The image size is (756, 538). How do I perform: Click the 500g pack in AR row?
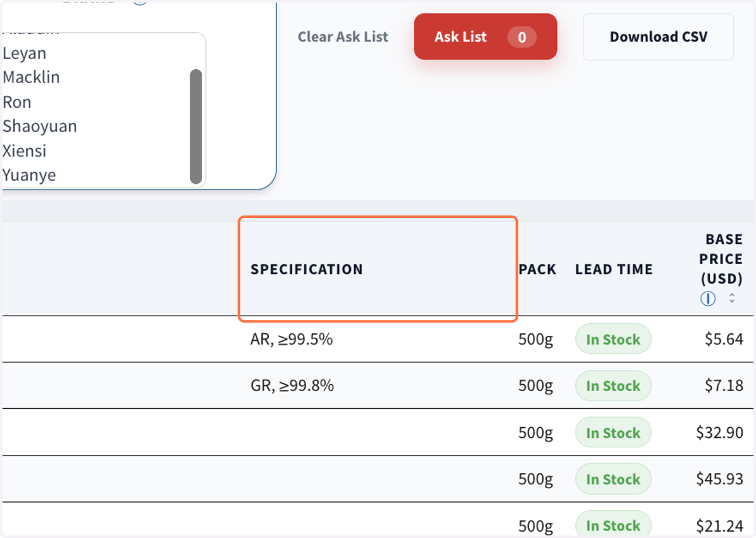pos(535,340)
